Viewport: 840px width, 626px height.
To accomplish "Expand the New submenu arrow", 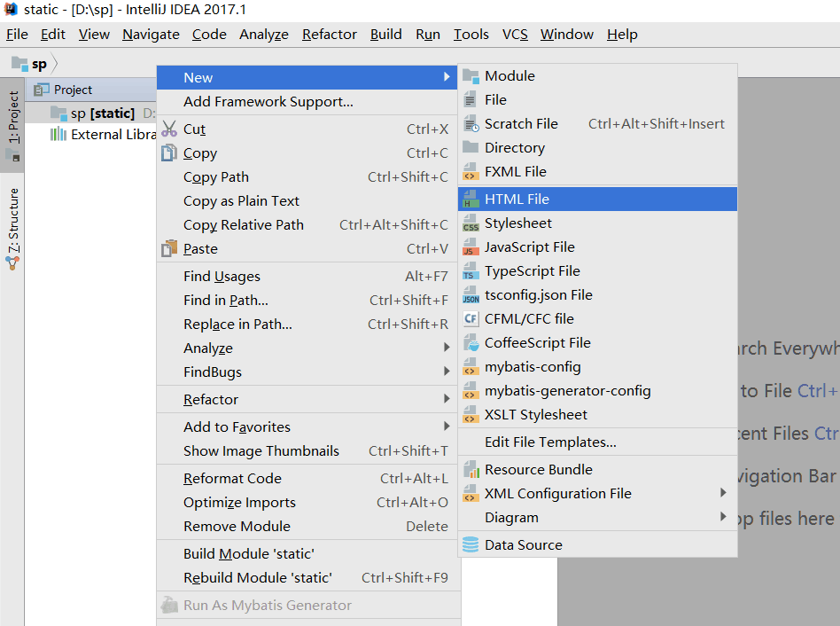I will [447, 77].
